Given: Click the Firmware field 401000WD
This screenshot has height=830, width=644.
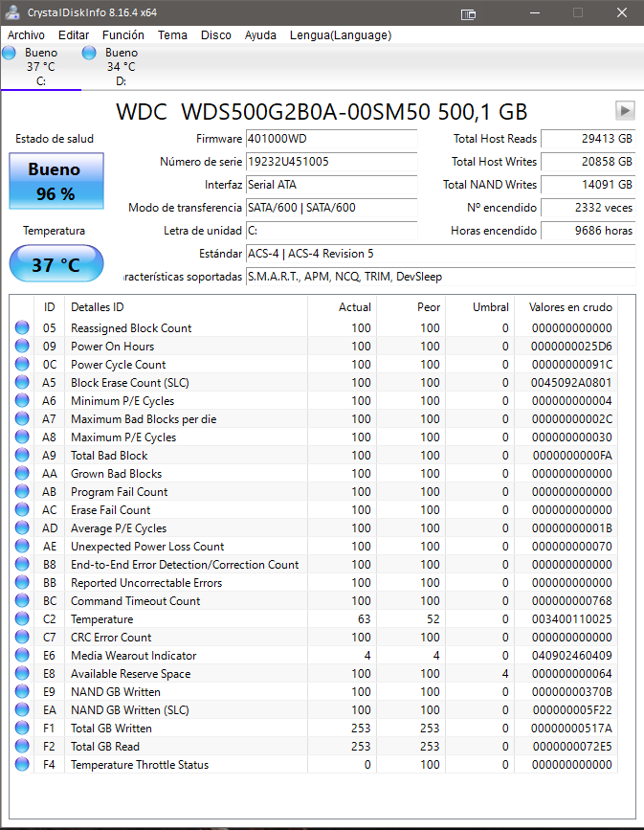Looking at the screenshot, I should pyautogui.click(x=331, y=139).
